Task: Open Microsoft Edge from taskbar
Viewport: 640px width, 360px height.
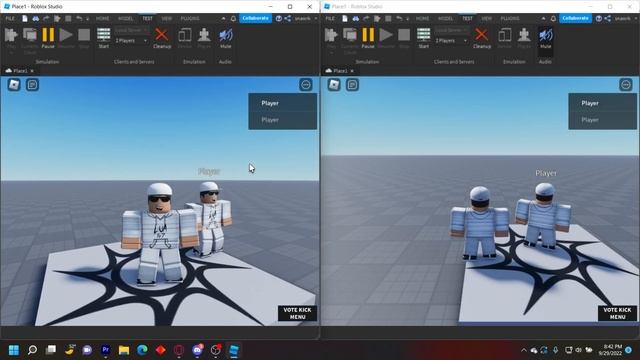Action: pos(142,350)
